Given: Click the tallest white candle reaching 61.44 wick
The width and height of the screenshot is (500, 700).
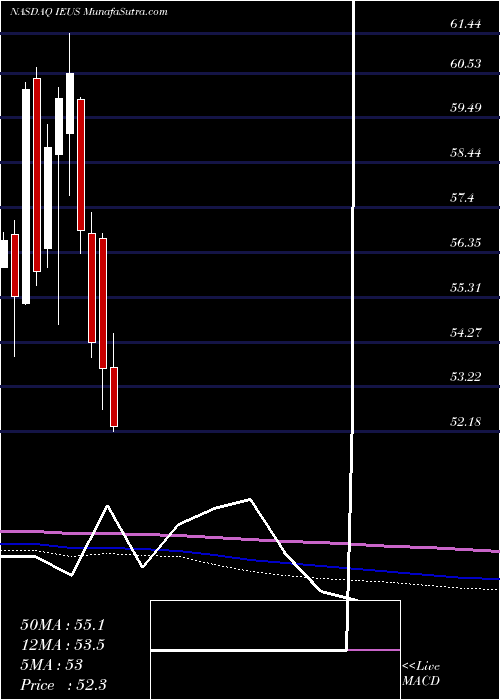Looking at the screenshot, I should (x=70, y=103).
